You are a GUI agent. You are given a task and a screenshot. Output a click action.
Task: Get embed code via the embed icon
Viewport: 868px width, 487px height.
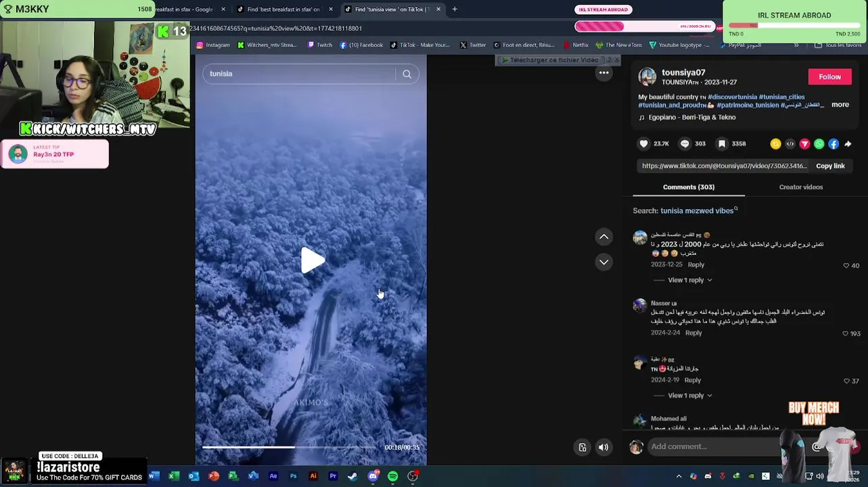(x=790, y=143)
